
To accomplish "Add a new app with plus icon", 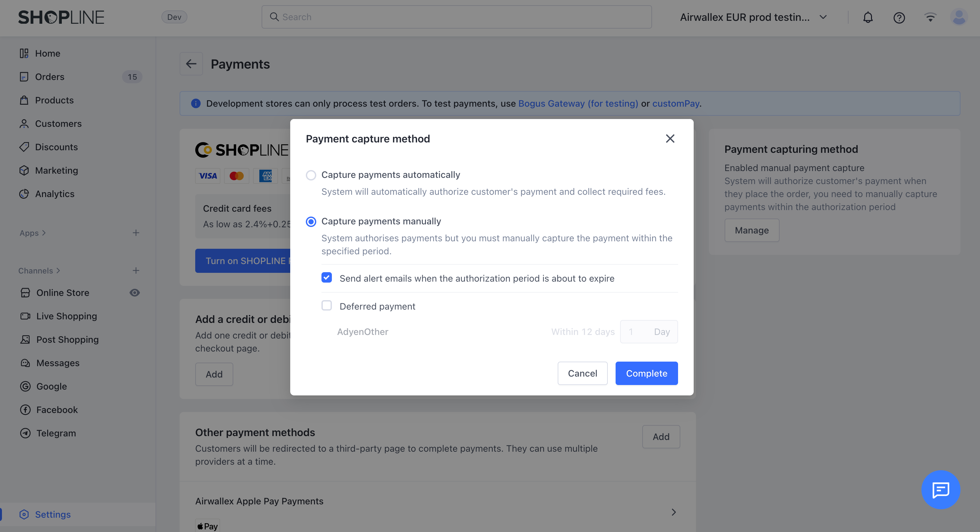I will (136, 233).
